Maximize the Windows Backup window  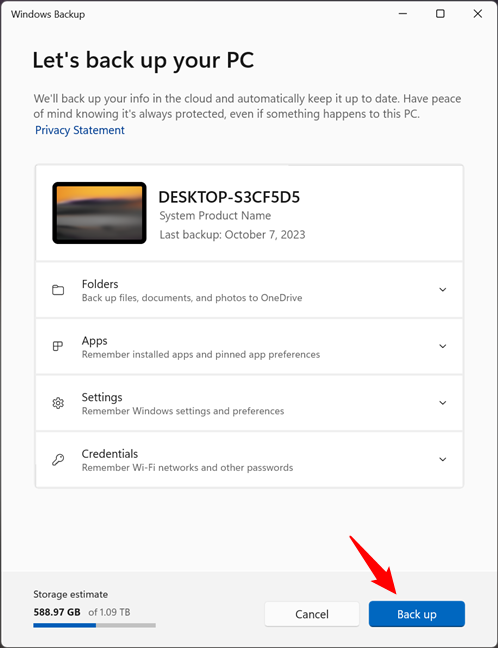pos(440,14)
